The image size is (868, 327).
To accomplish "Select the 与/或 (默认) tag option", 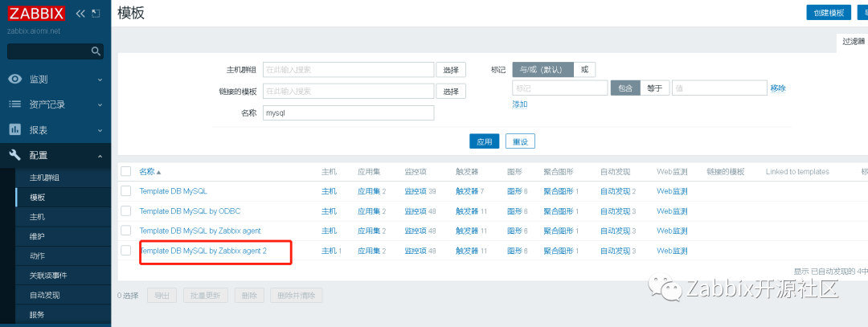I will pyautogui.click(x=543, y=70).
